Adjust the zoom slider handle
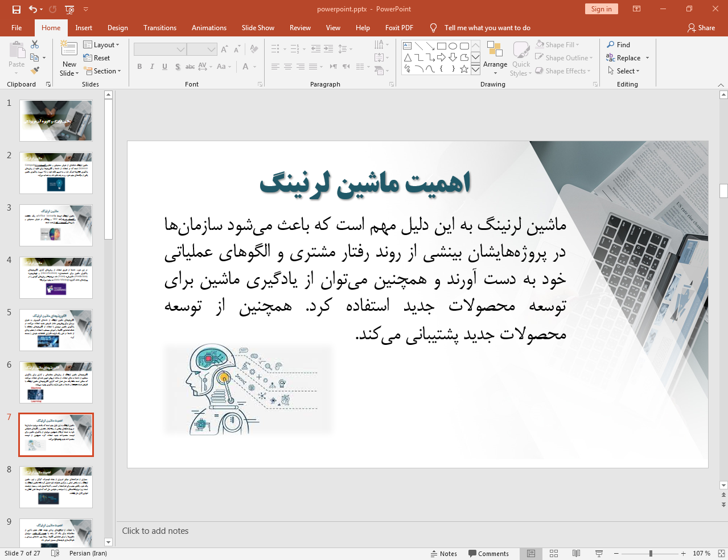 click(651, 553)
